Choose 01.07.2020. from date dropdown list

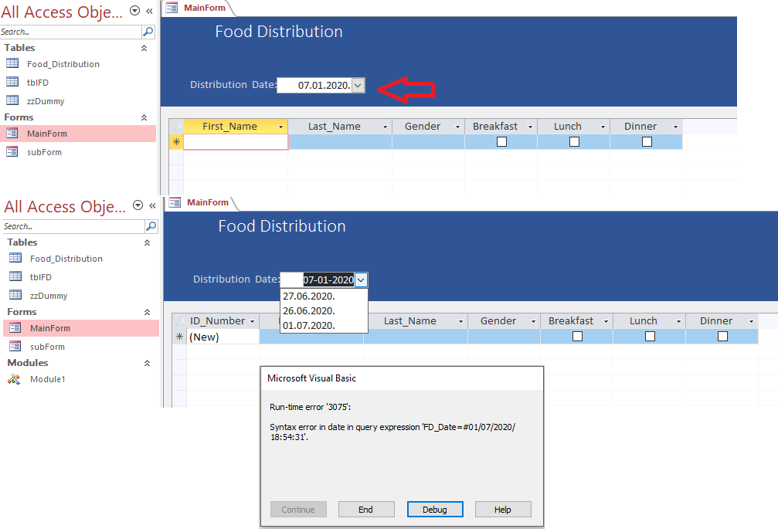pyautogui.click(x=324, y=325)
